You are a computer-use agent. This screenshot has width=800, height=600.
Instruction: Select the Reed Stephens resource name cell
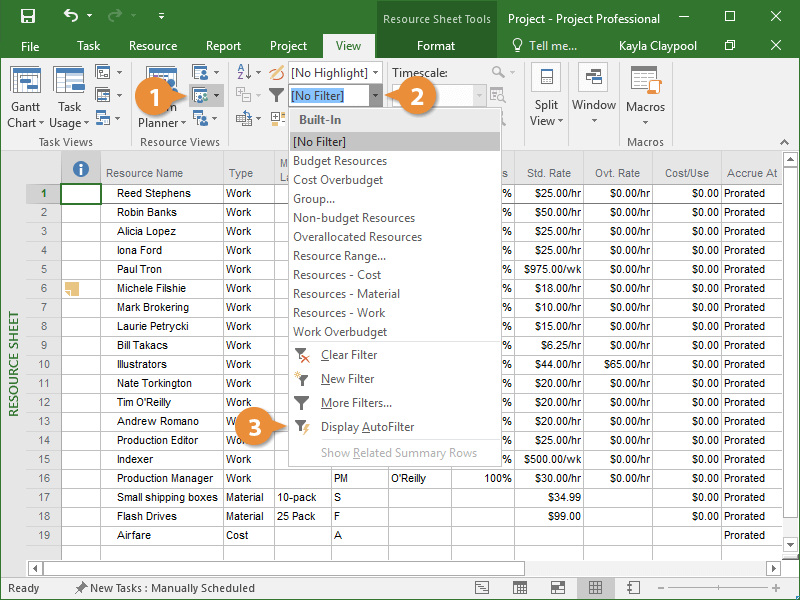[x=153, y=193]
